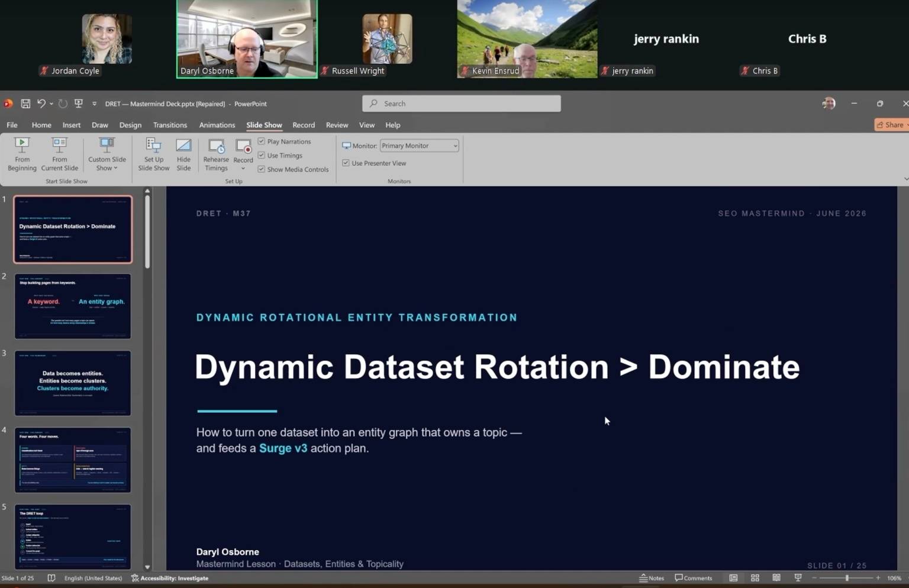909x588 pixels.
Task: Click the user account profile picture
Action: tap(829, 104)
